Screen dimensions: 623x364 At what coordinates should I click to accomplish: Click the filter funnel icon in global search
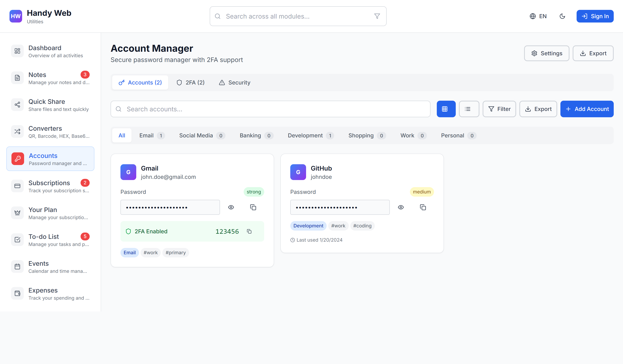pyautogui.click(x=377, y=16)
